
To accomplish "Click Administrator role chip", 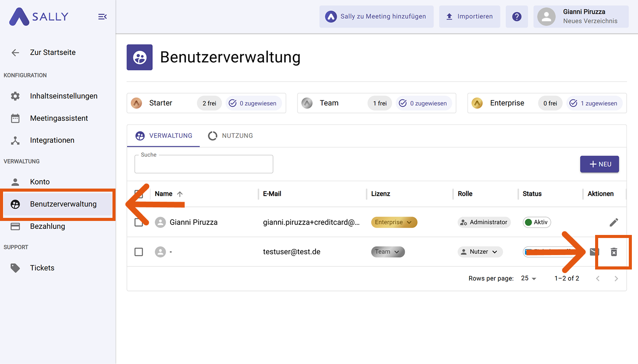I will click(484, 222).
